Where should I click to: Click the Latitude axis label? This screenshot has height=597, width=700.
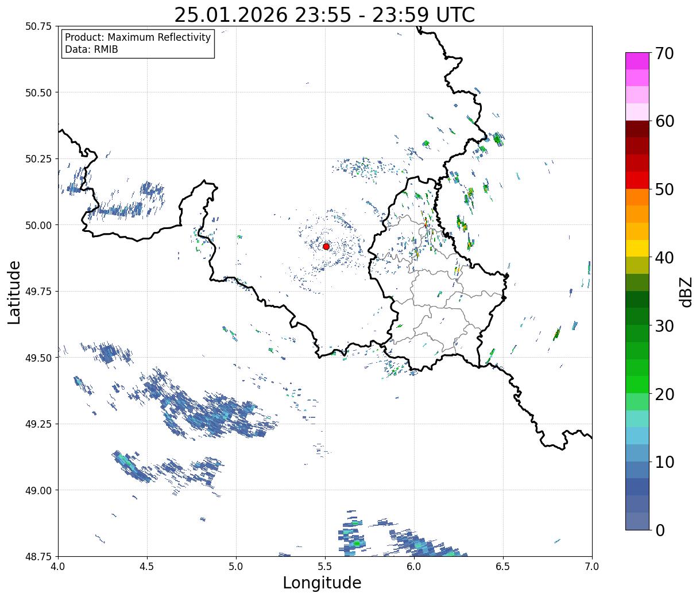pyautogui.click(x=14, y=292)
